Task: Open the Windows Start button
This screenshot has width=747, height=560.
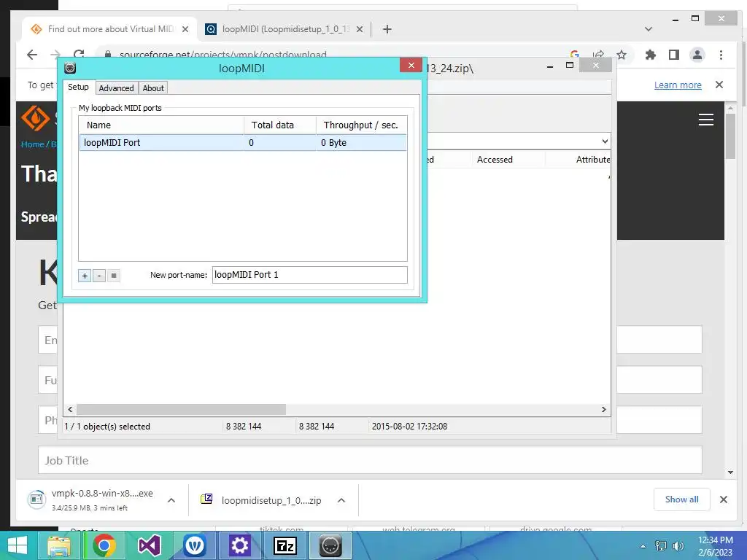Action: [x=18, y=545]
